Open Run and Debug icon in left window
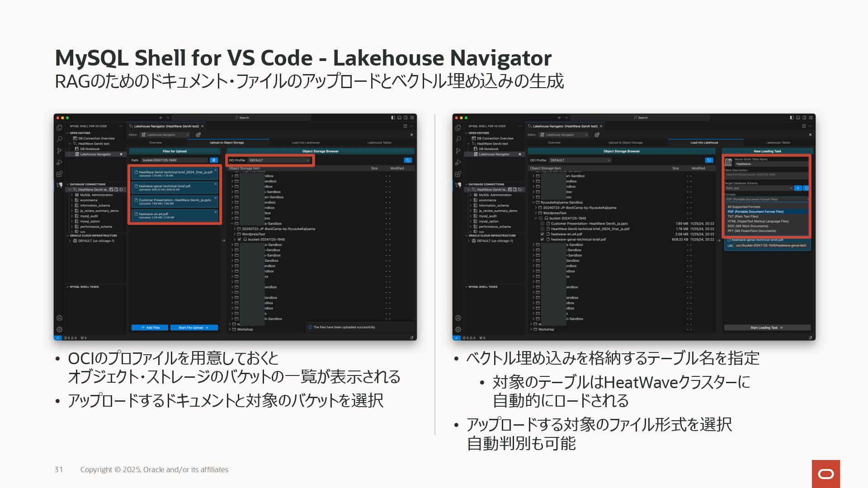The image size is (868, 488). click(59, 162)
